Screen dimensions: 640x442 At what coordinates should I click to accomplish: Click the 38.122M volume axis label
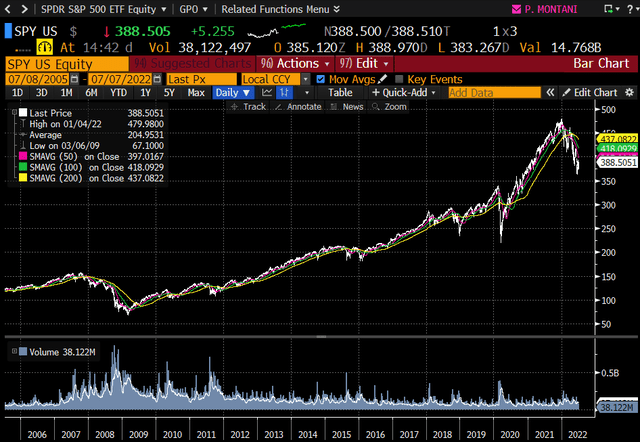617,407
